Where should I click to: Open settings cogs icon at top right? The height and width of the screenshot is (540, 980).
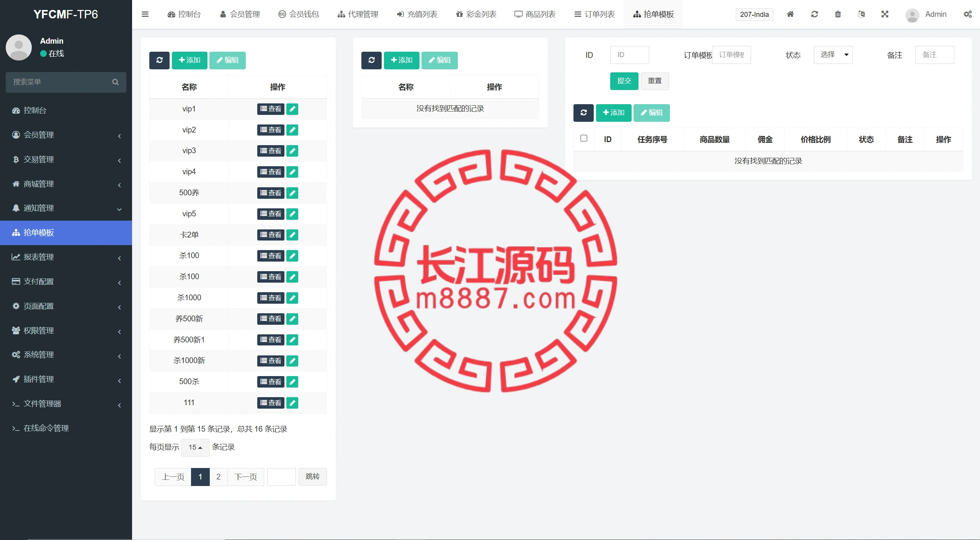tap(968, 14)
